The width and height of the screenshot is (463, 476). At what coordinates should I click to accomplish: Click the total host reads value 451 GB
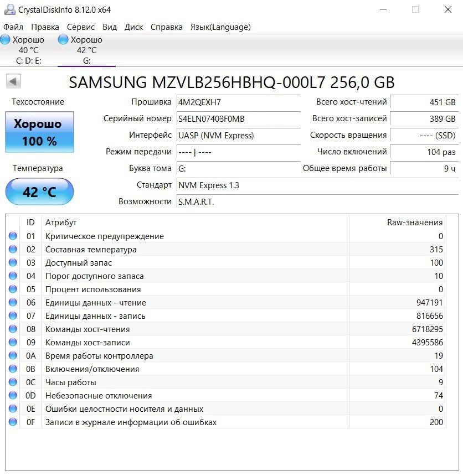424,102
